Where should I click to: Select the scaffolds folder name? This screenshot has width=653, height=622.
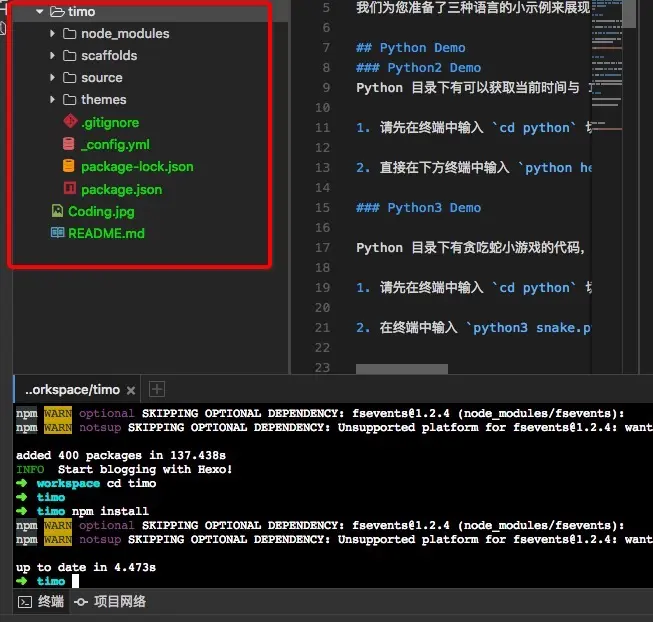tap(109, 55)
